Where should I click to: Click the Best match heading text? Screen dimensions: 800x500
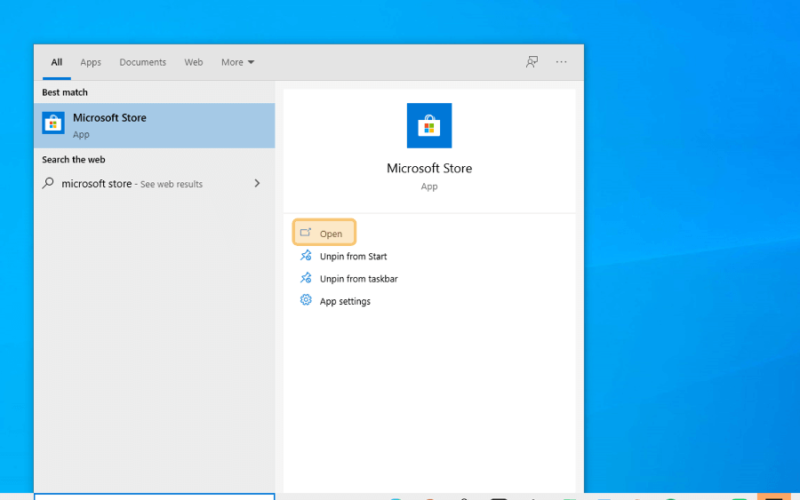point(65,92)
